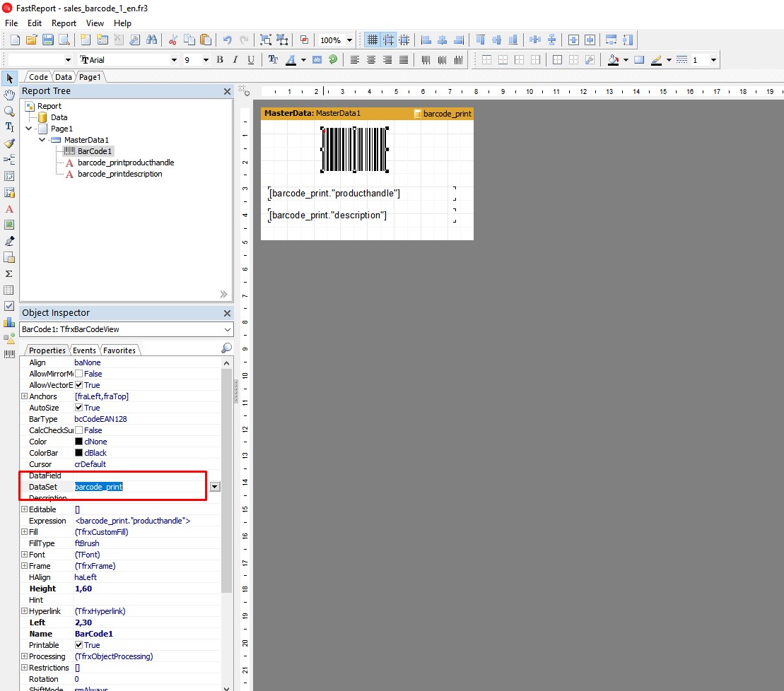This screenshot has width=784, height=691.
Task: Click the ColorBar property black swatch
Action: 78,453
